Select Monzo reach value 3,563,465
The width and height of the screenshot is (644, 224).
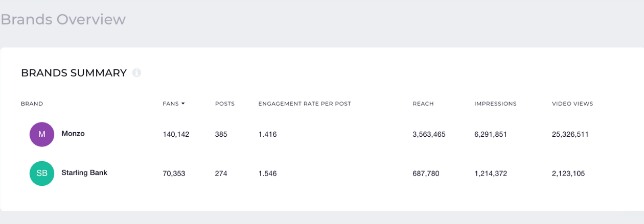pos(429,135)
